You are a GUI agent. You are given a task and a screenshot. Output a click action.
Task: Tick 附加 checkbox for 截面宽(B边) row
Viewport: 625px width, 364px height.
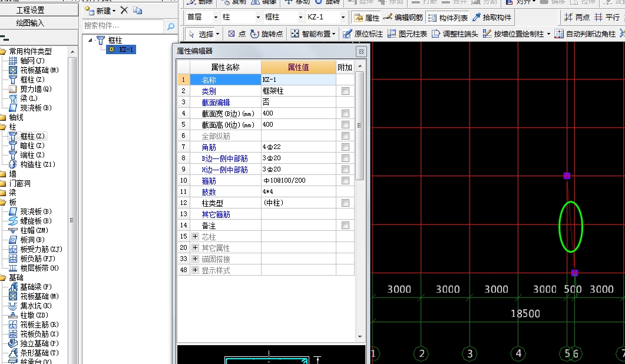point(345,114)
